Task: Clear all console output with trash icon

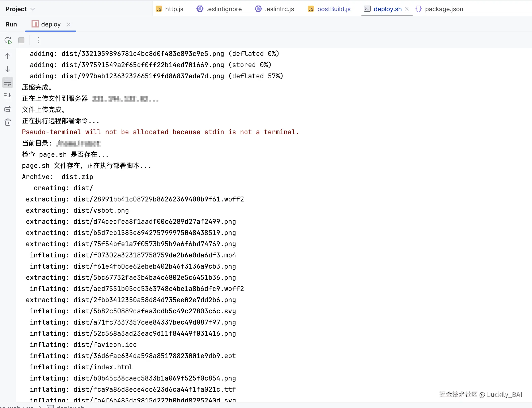Action: coord(8,122)
